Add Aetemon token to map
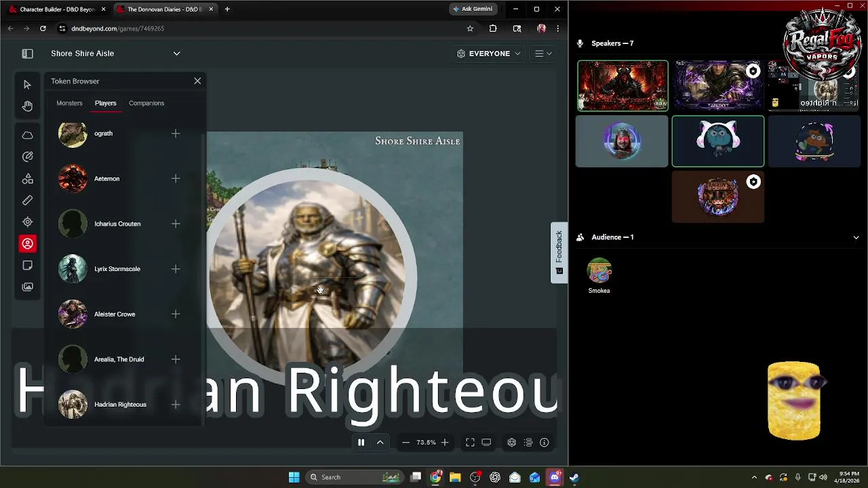Image resolution: width=868 pixels, height=488 pixels. (176, 178)
